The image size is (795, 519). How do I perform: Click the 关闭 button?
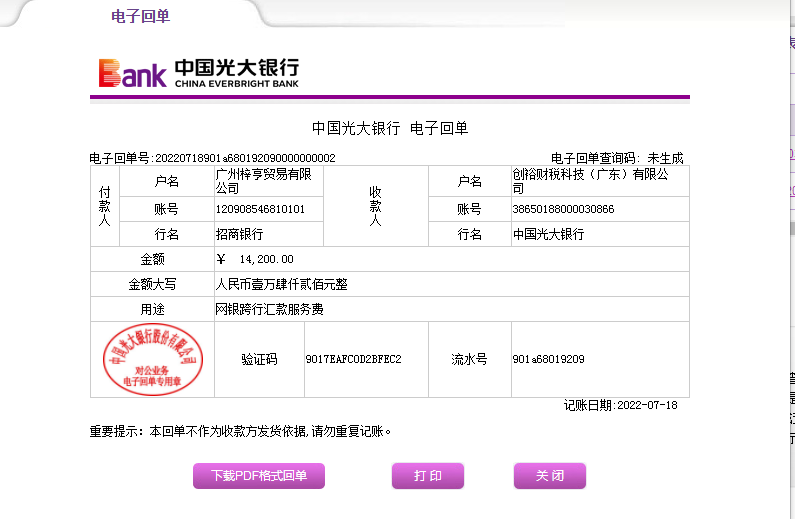(550, 475)
